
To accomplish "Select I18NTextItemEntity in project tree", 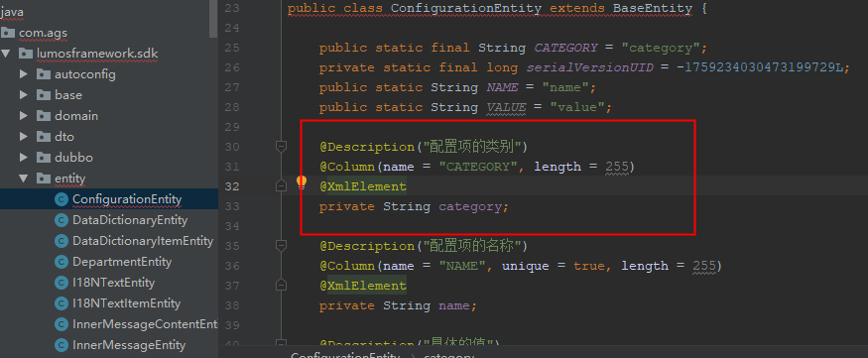I will [127, 303].
